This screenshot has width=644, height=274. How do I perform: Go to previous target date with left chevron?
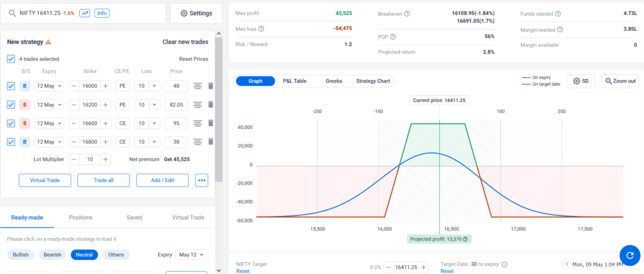(567, 264)
